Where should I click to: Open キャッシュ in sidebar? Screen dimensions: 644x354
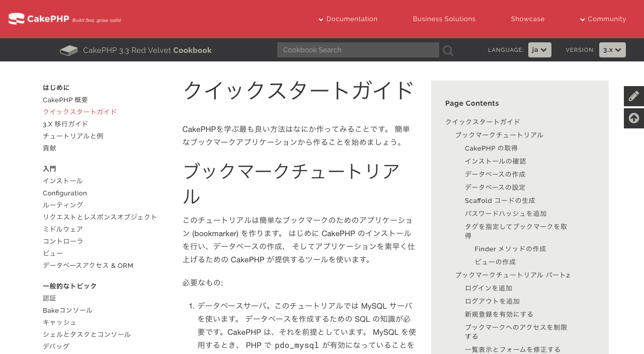[59, 322]
